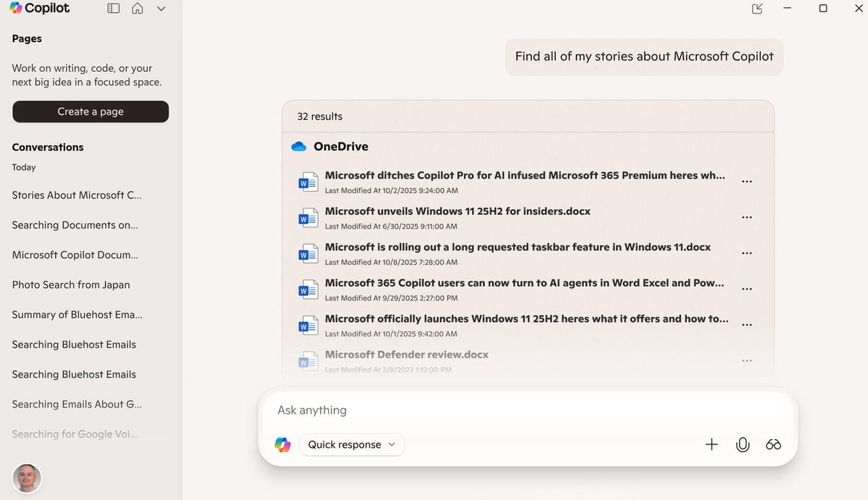Click the Word icon for 365 Copilot agents file
This screenshot has height=500, width=868.
pyautogui.click(x=309, y=289)
